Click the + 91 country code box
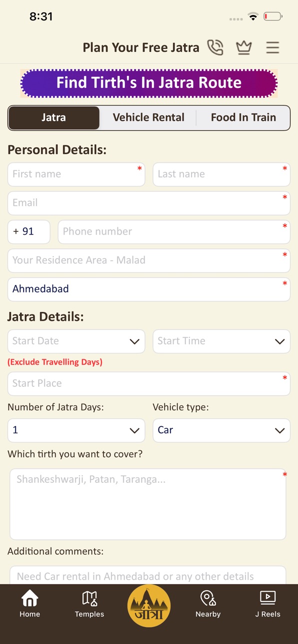The image size is (298, 644). tap(29, 232)
